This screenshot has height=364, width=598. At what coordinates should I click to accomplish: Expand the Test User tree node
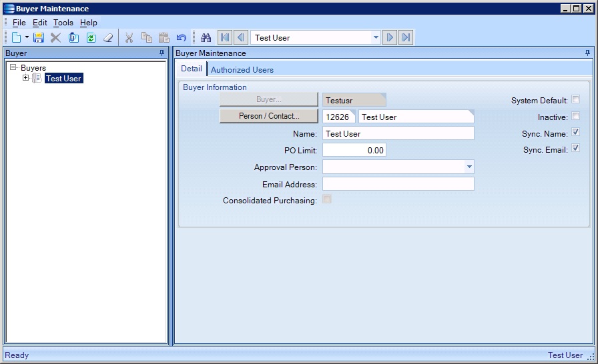point(25,78)
